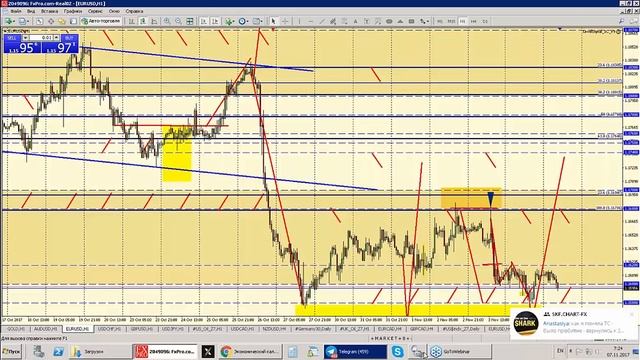Switch to USDCHF,H1 chart tab
640x360 pixels.
109,329
